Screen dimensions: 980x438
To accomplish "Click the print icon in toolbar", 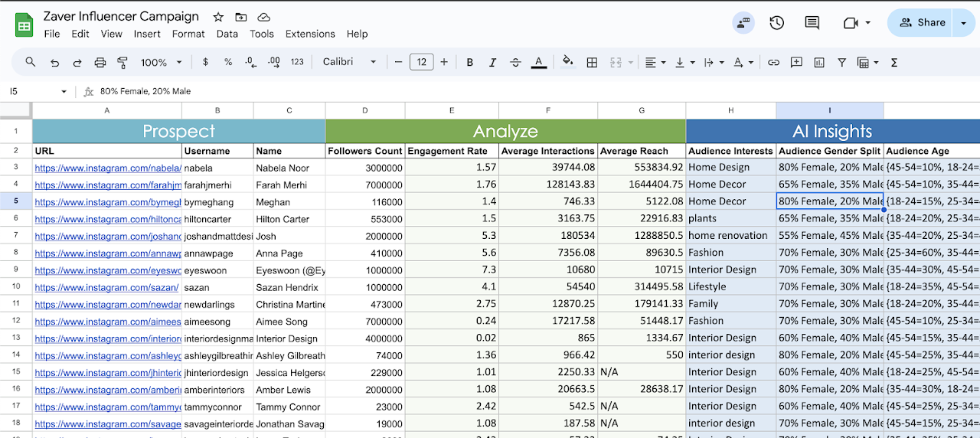I will 100,62.
